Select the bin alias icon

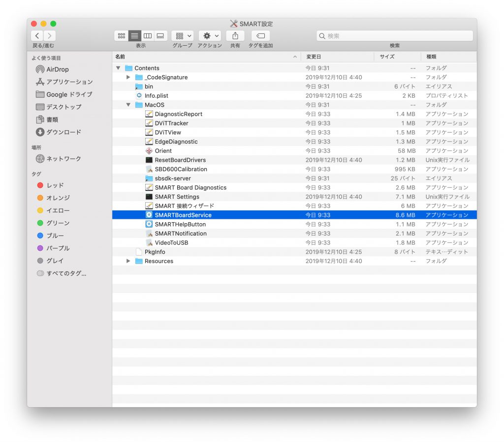[139, 87]
